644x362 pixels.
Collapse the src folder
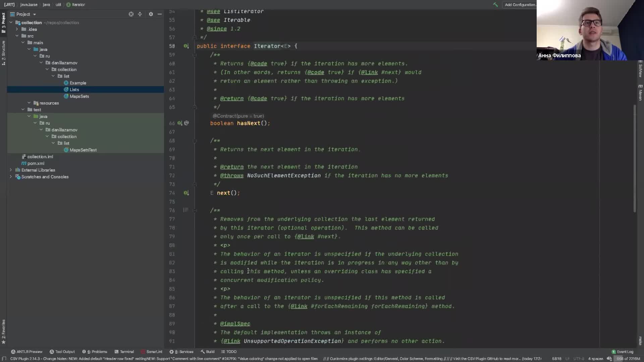point(17,36)
